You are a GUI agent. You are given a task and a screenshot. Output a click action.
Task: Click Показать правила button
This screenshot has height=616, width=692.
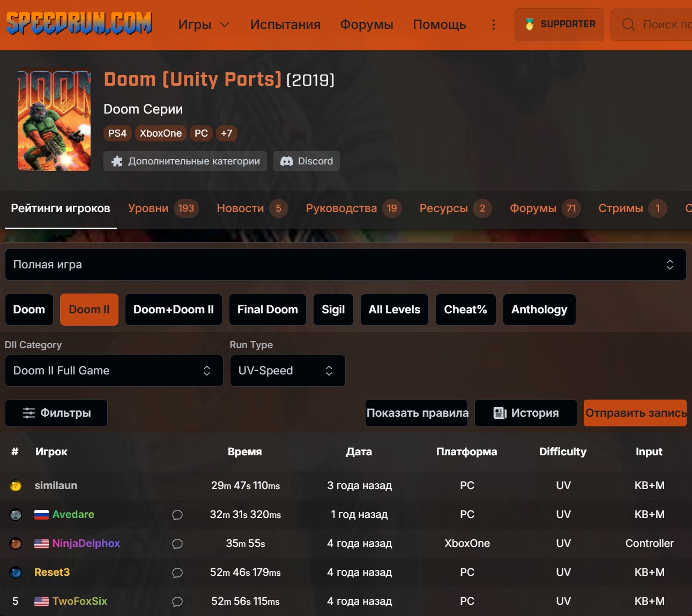pyautogui.click(x=417, y=413)
